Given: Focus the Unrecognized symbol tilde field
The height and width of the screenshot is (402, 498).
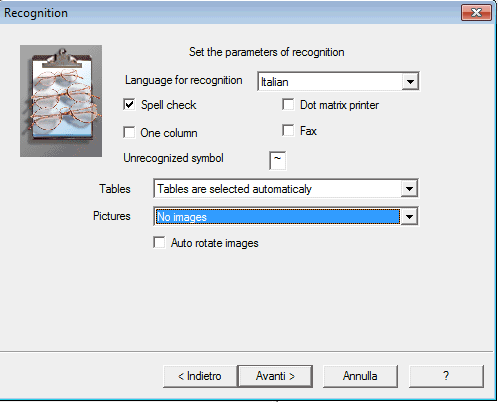Looking at the screenshot, I should [277, 160].
